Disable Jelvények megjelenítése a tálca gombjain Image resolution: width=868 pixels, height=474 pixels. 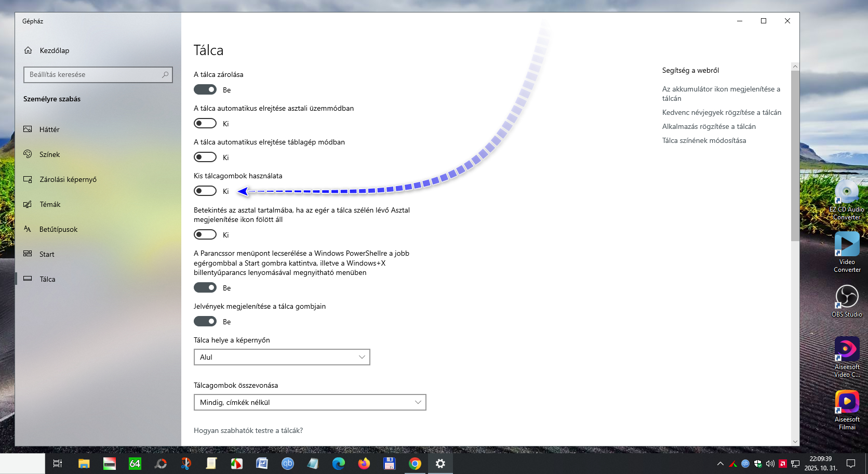click(205, 321)
